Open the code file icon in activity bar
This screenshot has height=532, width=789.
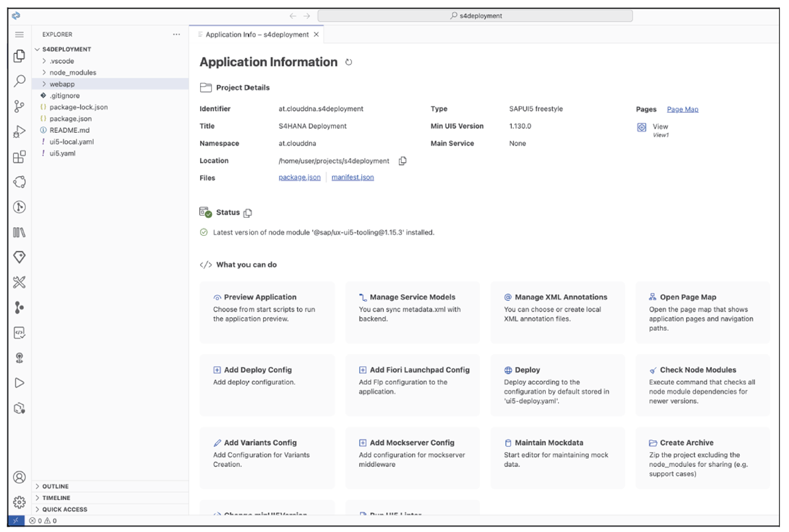pyautogui.click(x=19, y=333)
